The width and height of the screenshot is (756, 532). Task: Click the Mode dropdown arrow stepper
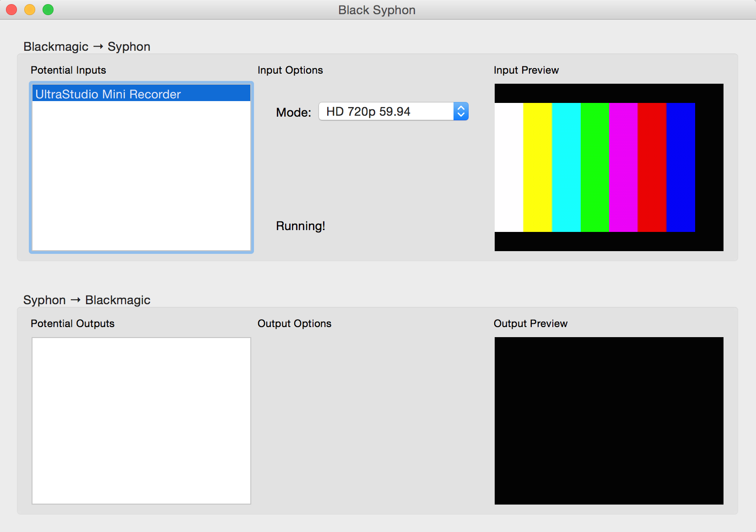tap(461, 111)
